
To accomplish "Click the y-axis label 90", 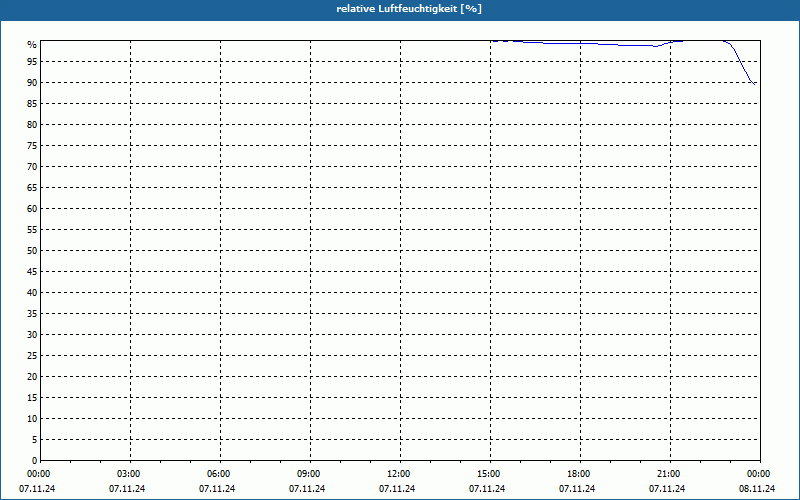I will coord(32,83).
